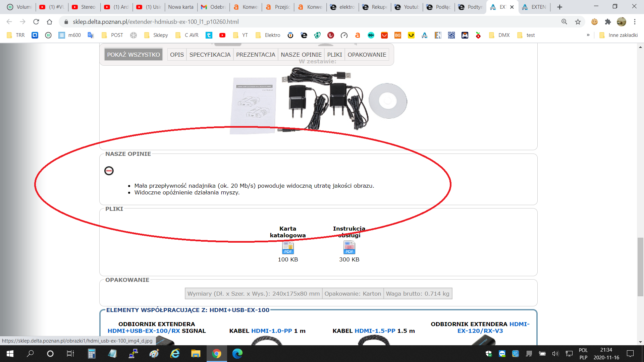Open the Windows Start menu

pyautogui.click(x=10, y=354)
